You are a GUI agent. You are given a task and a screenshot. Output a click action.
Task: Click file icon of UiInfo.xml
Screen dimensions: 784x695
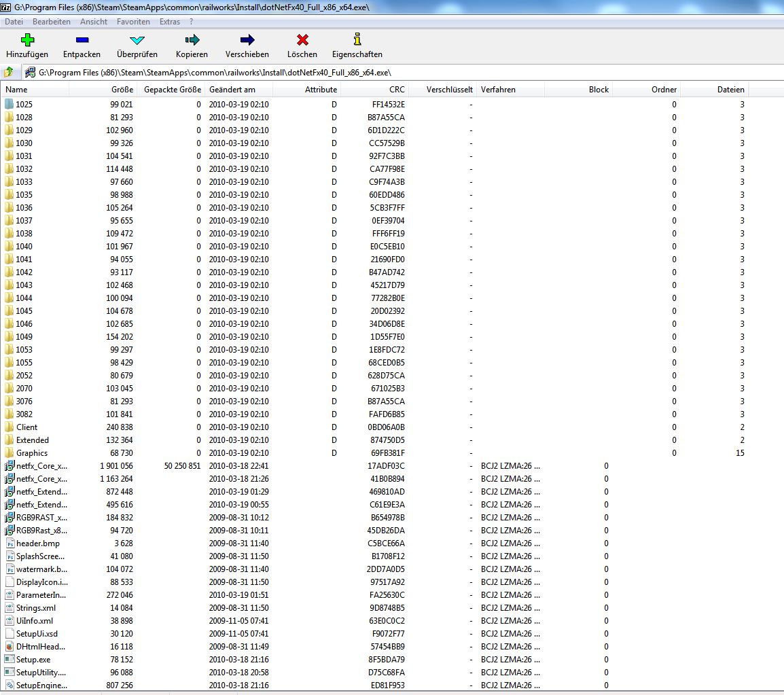[10, 620]
